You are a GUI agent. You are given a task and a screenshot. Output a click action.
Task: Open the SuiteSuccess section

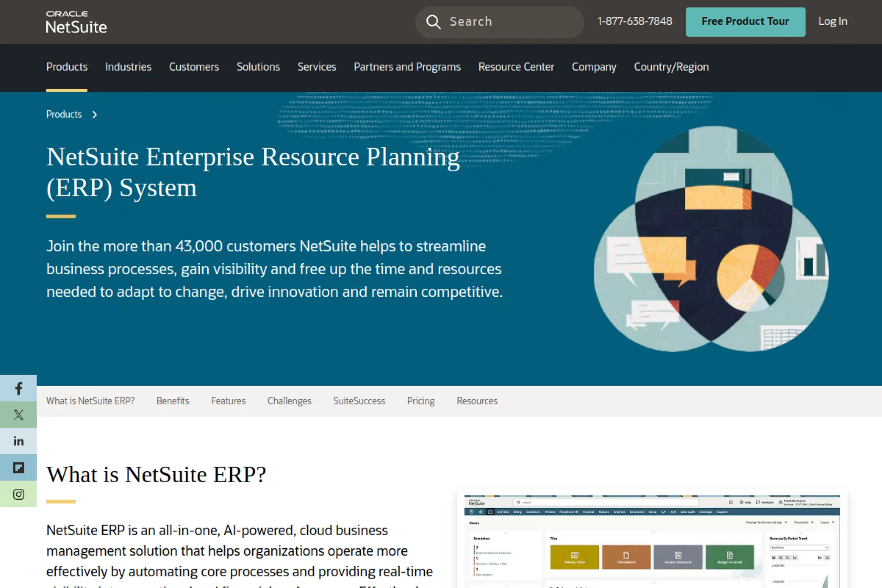[359, 401]
